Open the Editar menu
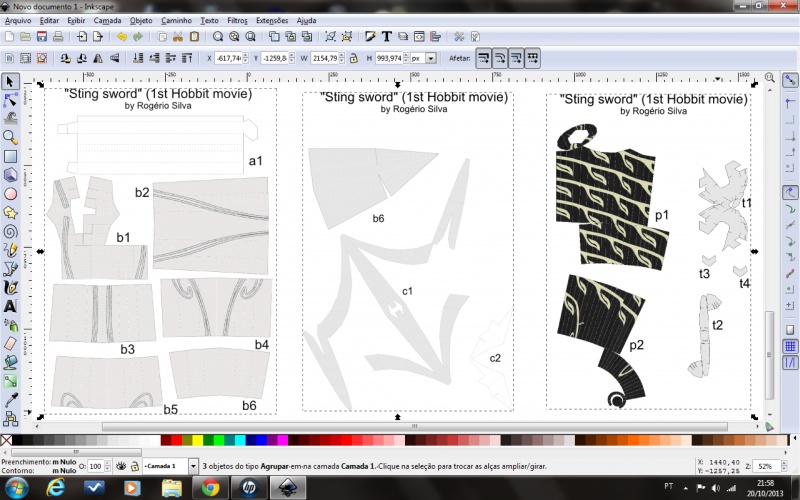This screenshot has height=500, width=800. pos(49,20)
